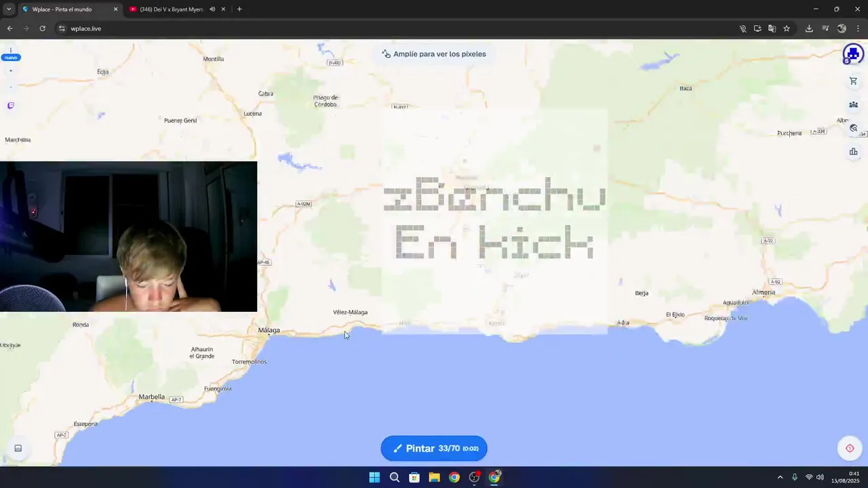Image resolution: width=868 pixels, height=488 pixels.
Task: Open Chrome three-dot menu
Action: click(858, 28)
